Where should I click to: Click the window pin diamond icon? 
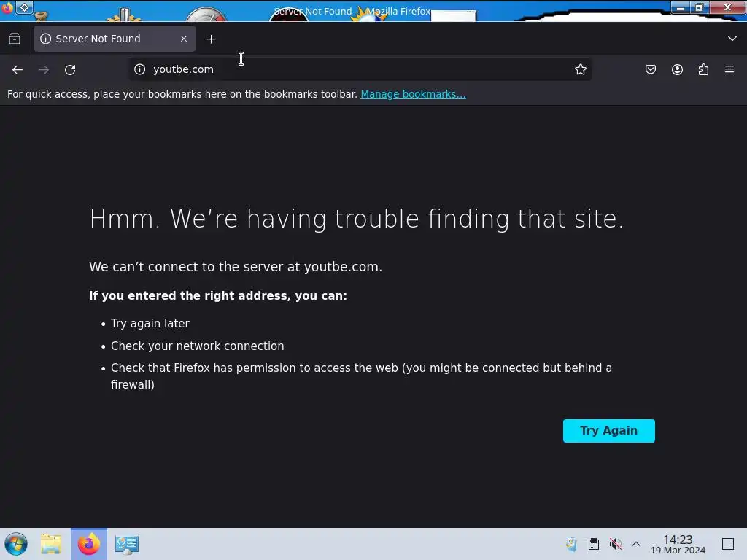tap(24, 7)
